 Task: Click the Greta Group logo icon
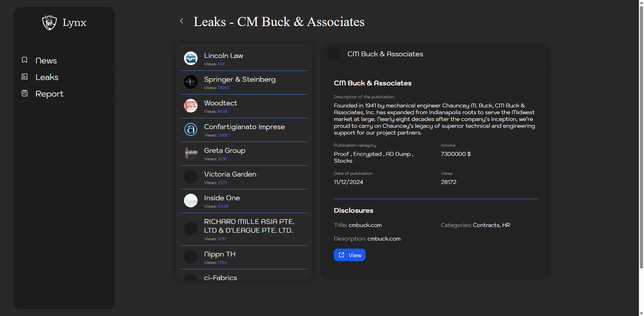pyautogui.click(x=191, y=153)
